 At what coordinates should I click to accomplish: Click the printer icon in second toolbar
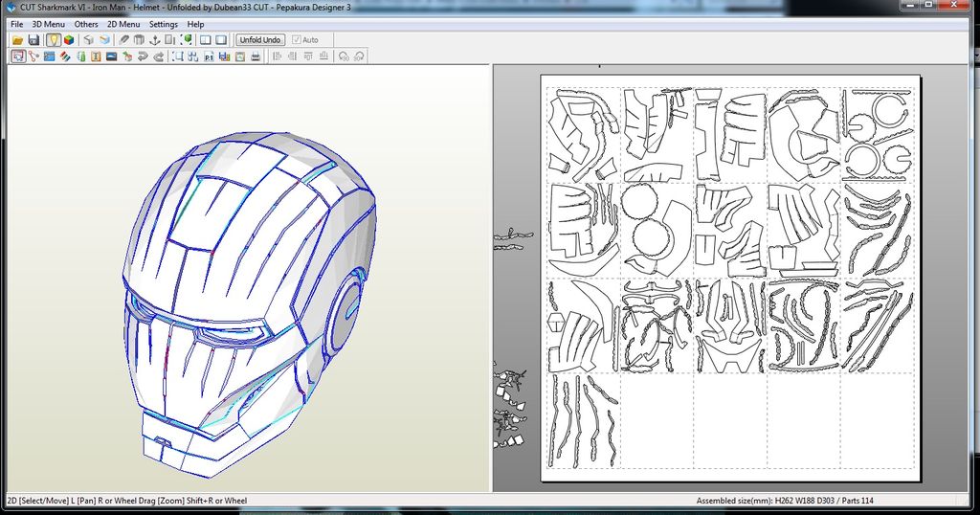[256, 56]
